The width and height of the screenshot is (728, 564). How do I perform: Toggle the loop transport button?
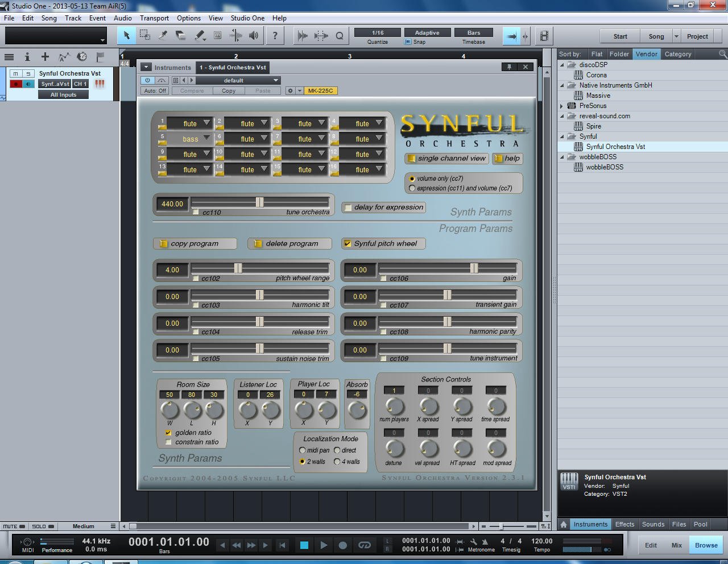pos(365,545)
